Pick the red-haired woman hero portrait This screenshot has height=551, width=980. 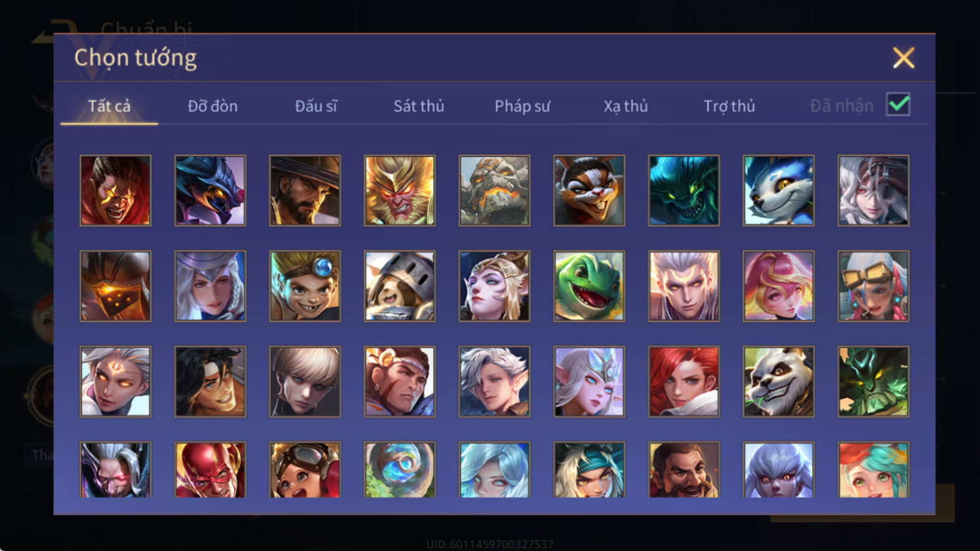[x=684, y=382]
